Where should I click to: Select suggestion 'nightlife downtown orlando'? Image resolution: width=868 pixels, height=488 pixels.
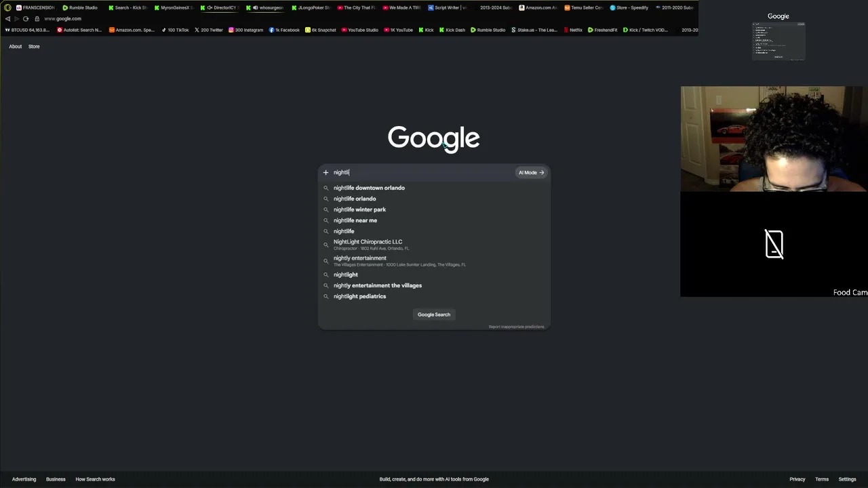[x=434, y=188]
